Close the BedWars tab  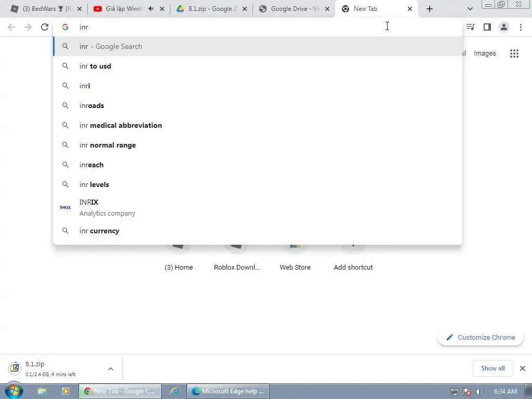point(79,9)
